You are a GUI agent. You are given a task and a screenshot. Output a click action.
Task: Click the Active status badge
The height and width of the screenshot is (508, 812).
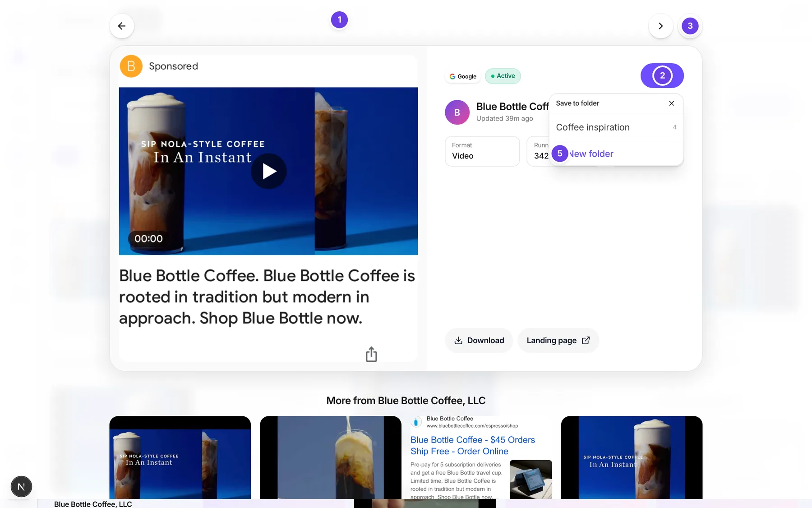pos(503,76)
